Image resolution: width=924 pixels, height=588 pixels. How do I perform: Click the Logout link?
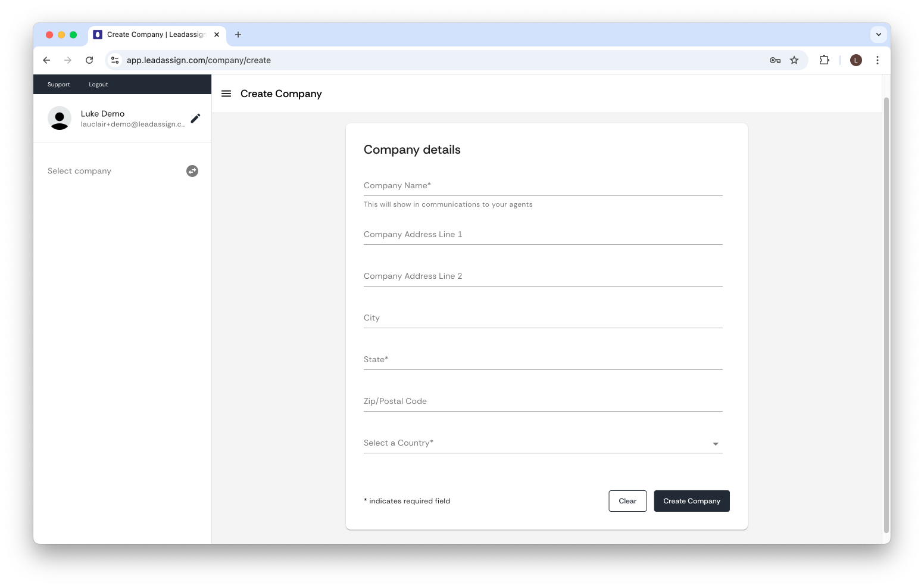[98, 85]
